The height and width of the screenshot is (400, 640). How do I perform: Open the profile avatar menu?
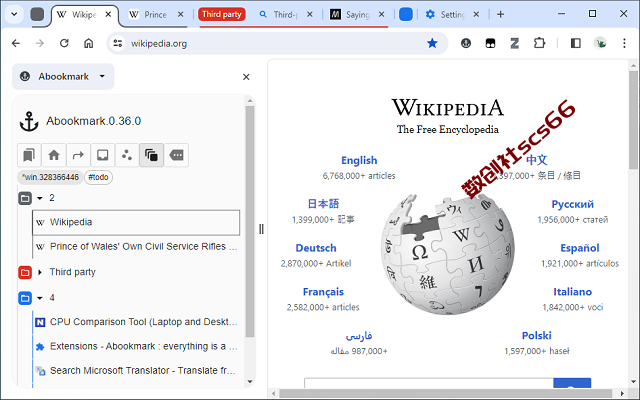600,43
